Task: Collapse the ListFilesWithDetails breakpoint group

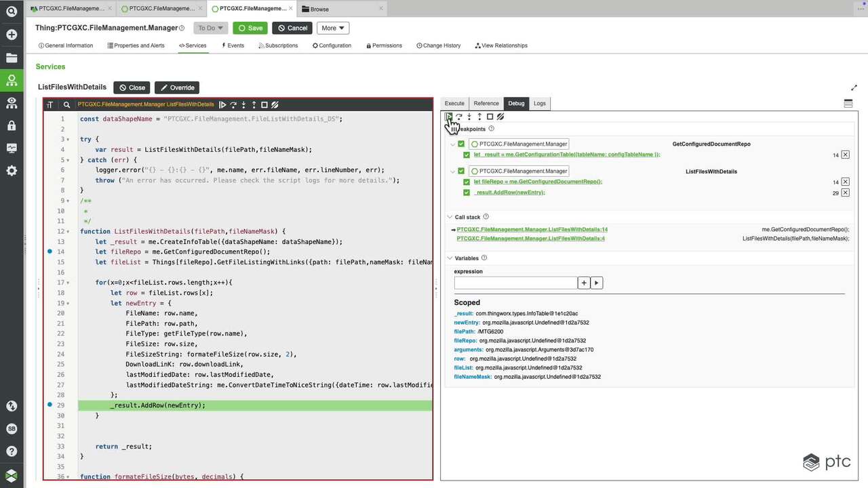Action: [x=452, y=171]
